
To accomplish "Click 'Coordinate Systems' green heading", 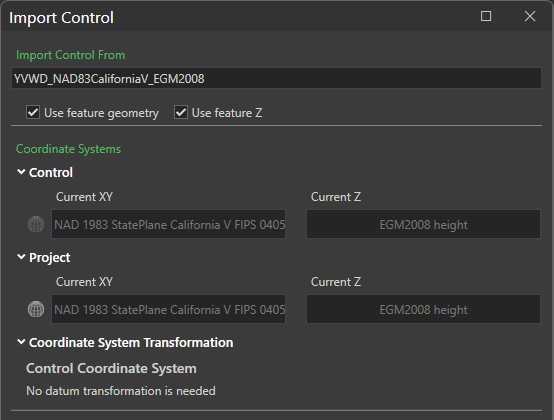I will pos(69,149).
